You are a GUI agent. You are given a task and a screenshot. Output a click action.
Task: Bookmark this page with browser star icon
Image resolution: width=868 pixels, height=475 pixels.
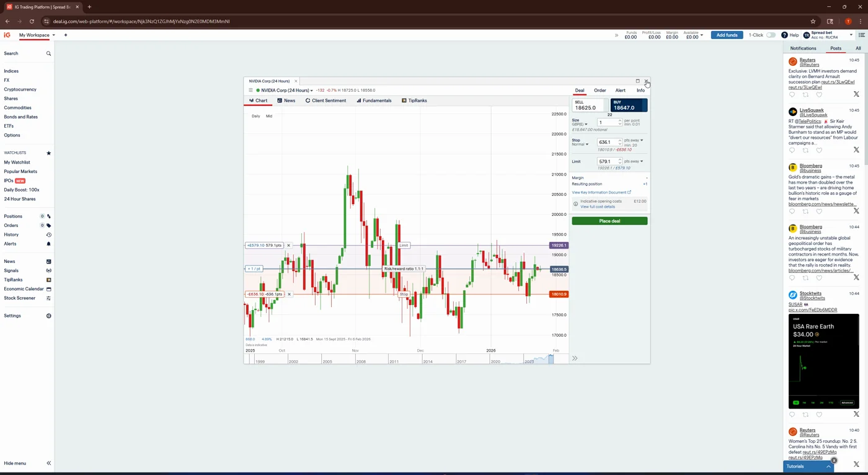[813, 21]
